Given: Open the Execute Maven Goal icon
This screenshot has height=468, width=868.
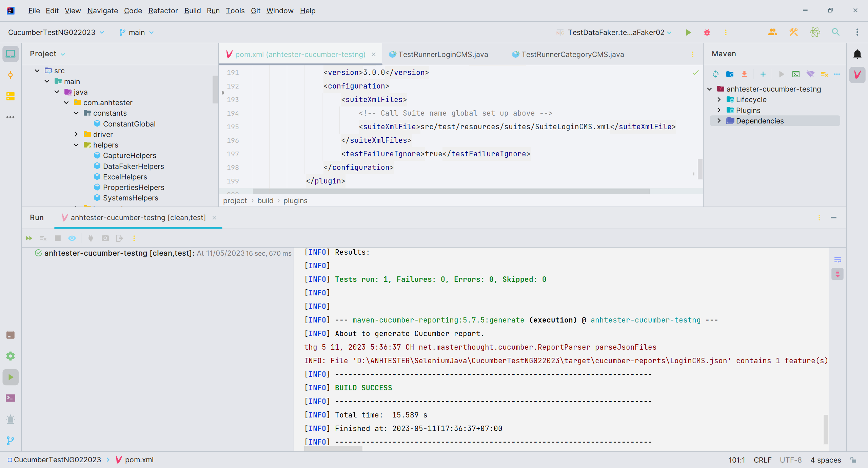Looking at the screenshot, I should tap(796, 74).
